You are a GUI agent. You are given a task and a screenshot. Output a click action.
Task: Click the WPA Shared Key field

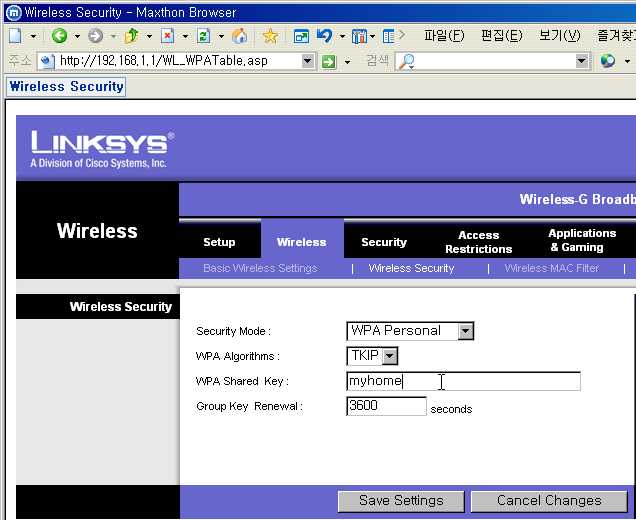pyautogui.click(x=464, y=381)
